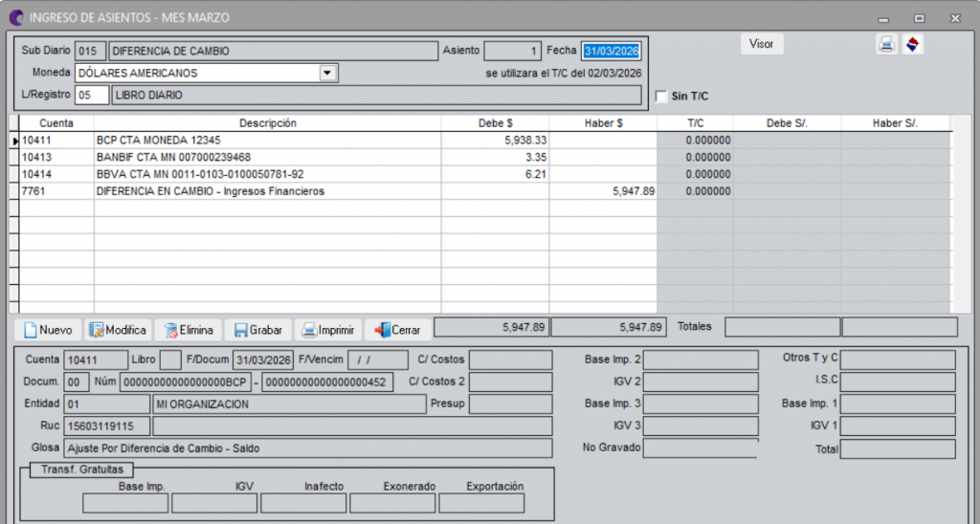The width and height of the screenshot is (980, 524).
Task: Click the BBVA CTA MN description cell
Action: coord(268,174)
